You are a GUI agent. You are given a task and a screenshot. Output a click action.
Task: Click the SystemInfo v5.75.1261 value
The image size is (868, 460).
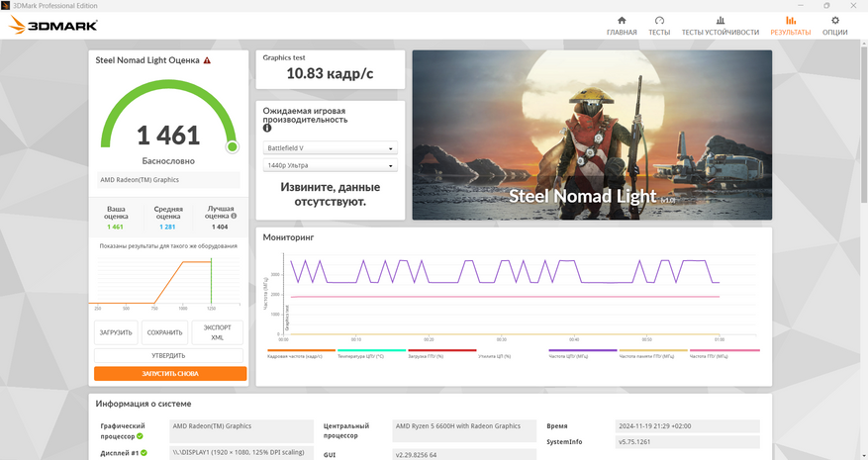(x=688, y=442)
